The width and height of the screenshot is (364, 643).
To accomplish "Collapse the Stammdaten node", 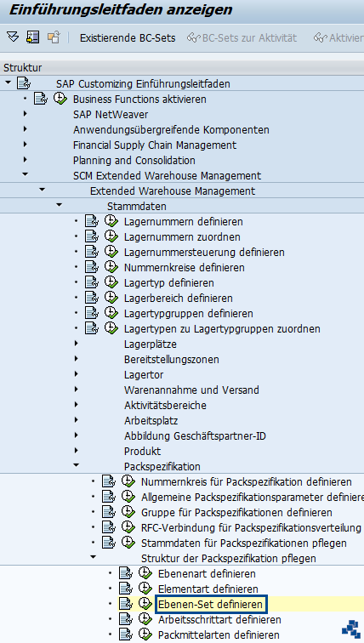I will pyautogui.click(x=59, y=205).
